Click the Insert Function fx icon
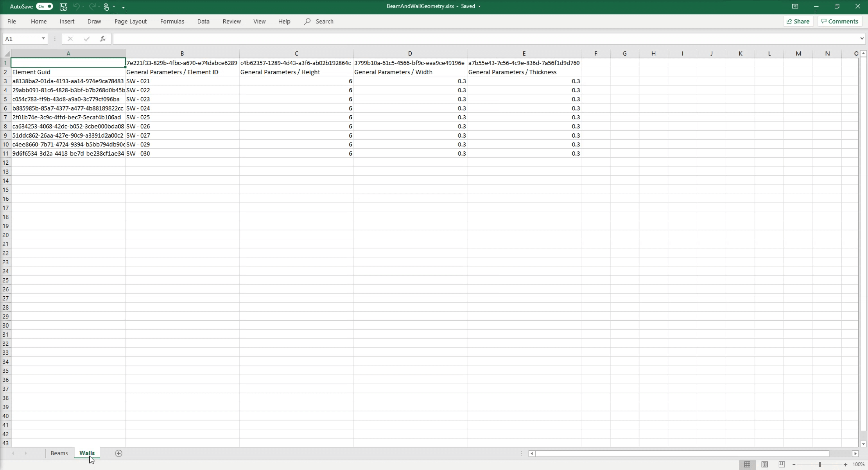Screen dimensions: 868x470 pyautogui.click(x=103, y=39)
